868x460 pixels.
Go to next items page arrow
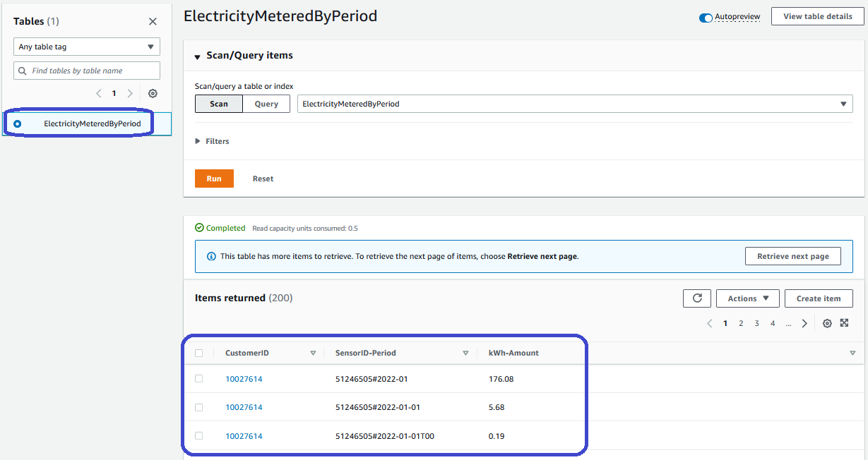(x=804, y=323)
